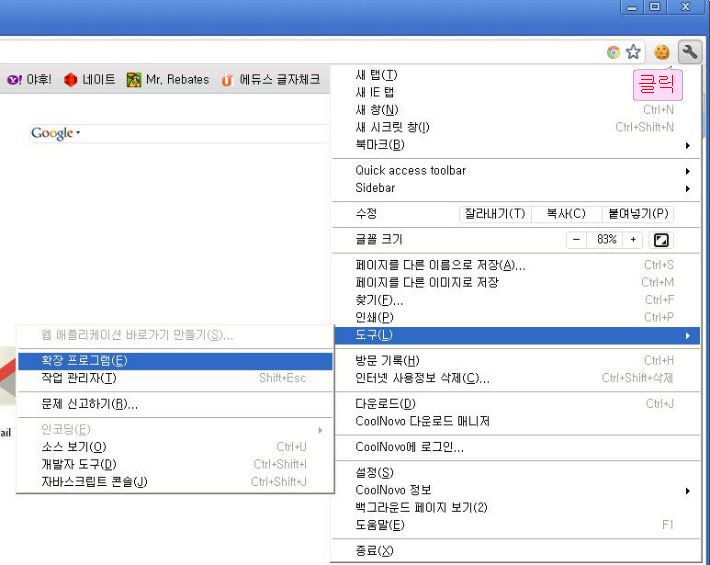Viewport: 710px width, 565px height.
Task: Click the wrench menu icon
Action: point(690,52)
